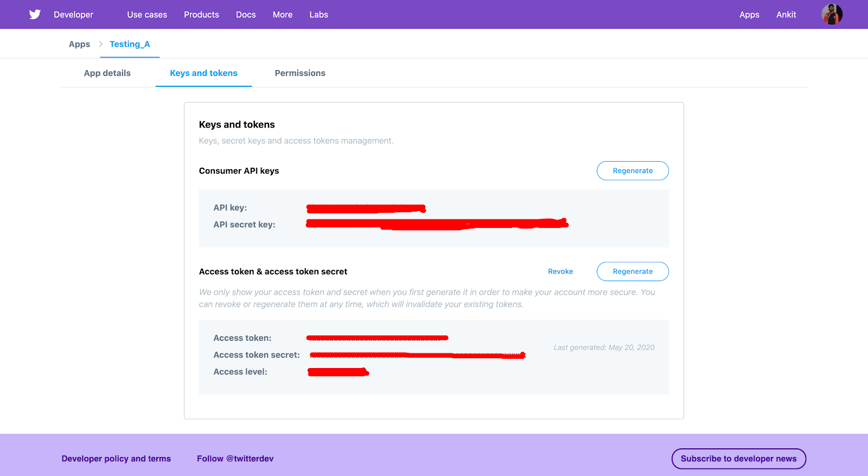
Task: Click the breadcrumb chevron after Apps
Action: click(100, 44)
